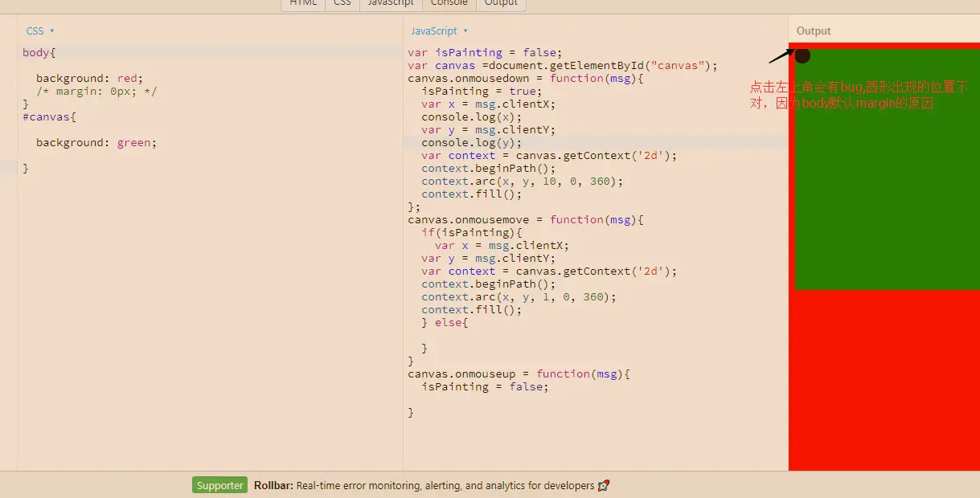The height and width of the screenshot is (498, 980).
Task: Toggle the CSS panel tab in top bar
Action: 342,4
